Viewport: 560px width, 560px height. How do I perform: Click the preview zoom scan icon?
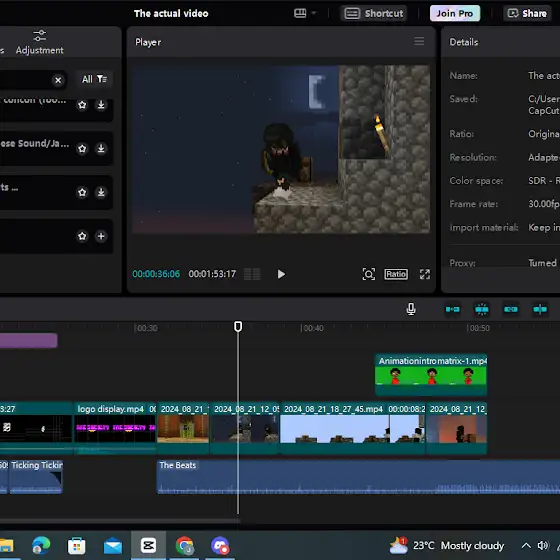pyautogui.click(x=369, y=274)
